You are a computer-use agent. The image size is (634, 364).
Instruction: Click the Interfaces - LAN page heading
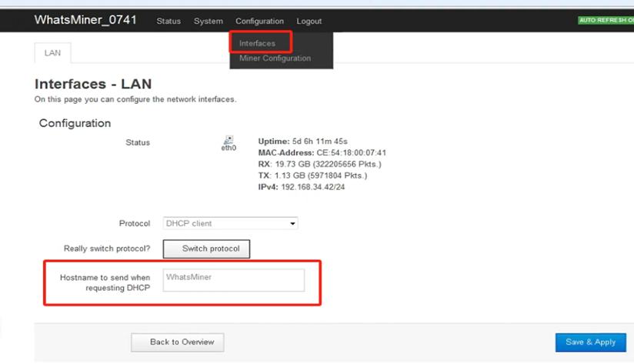tap(93, 84)
